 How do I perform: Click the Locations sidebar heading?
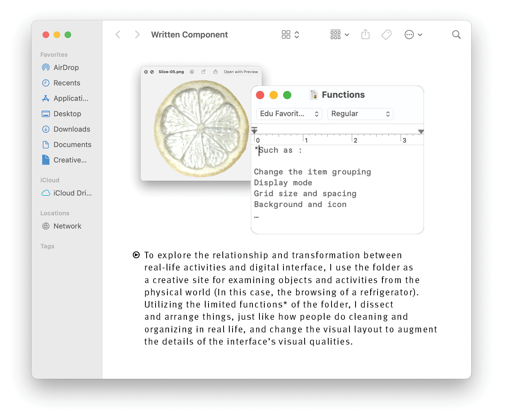[x=55, y=213]
